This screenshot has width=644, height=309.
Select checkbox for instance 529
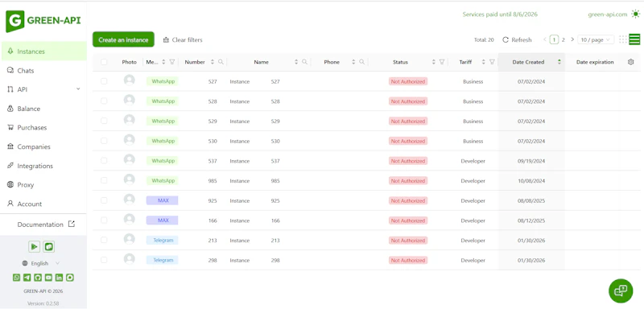coord(104,121)
